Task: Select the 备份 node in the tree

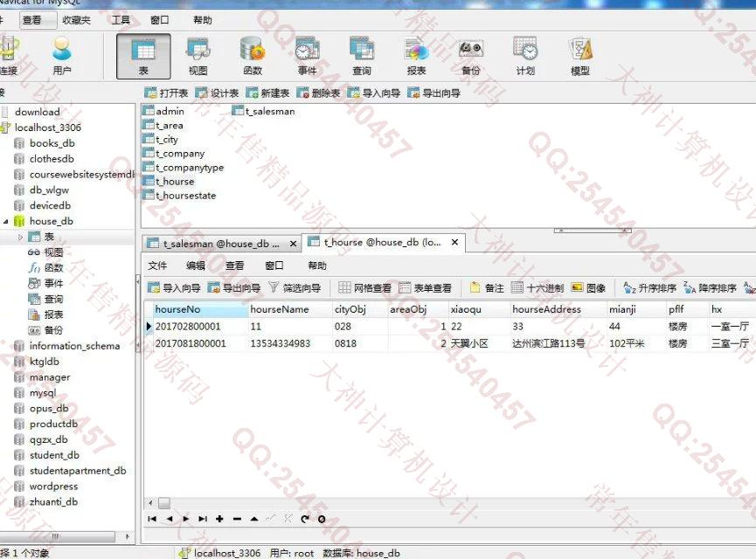Action: tap(45, 330)
